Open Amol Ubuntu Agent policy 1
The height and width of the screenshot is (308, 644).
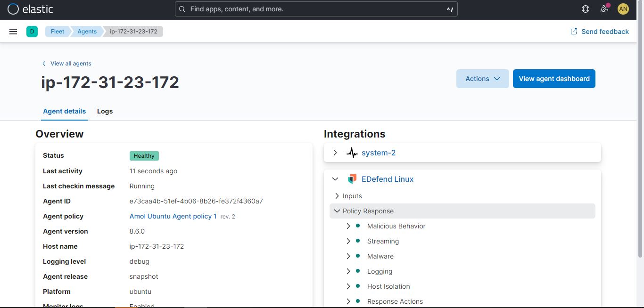173,216
